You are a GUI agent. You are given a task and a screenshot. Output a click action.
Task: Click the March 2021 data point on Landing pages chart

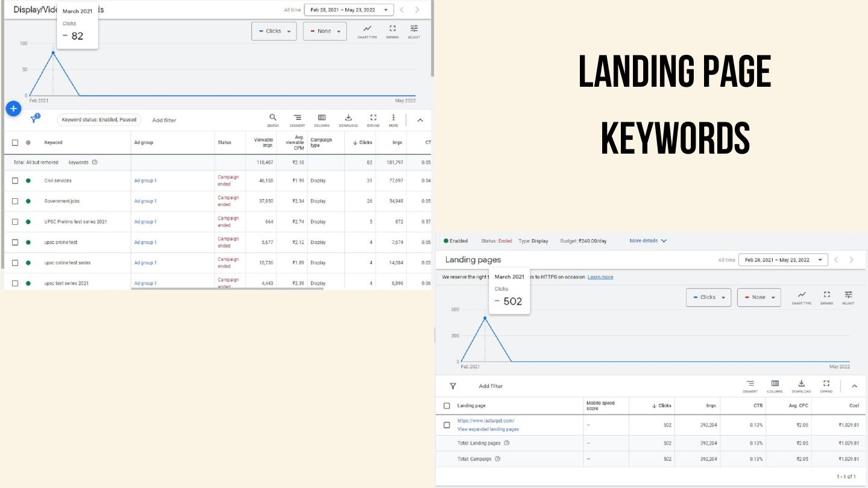[x=485, y=318]
